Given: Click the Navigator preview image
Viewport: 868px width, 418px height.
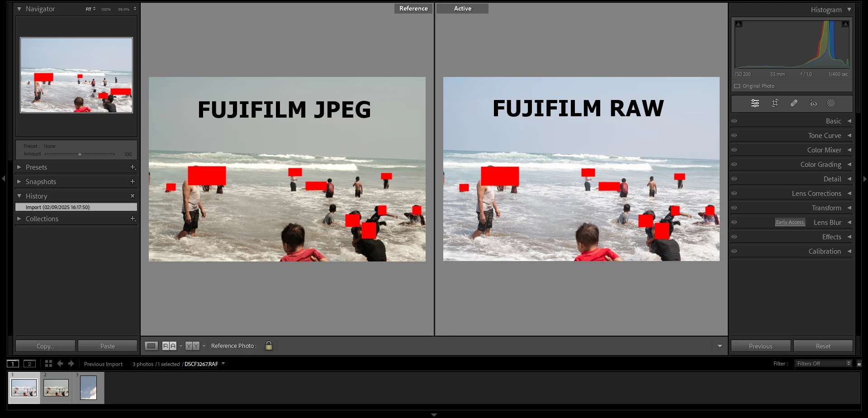Looking at the screenshot, I should click(x=76, y=75).
